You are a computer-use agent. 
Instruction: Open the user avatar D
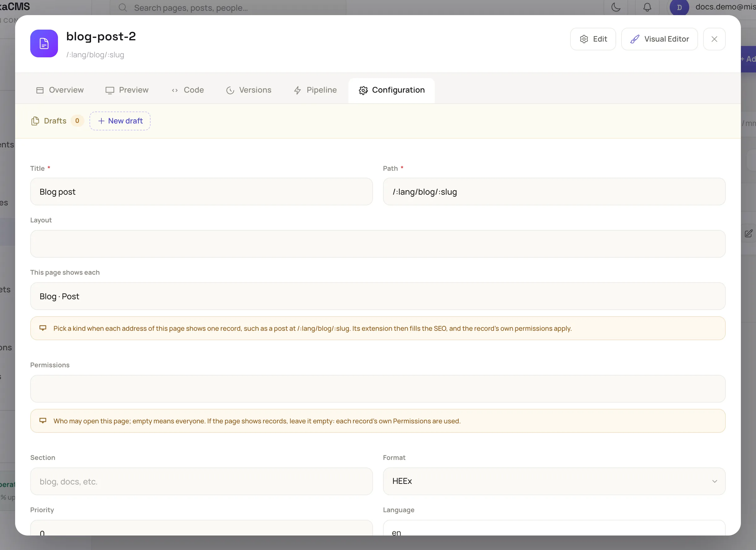click(x=679, y=7)
